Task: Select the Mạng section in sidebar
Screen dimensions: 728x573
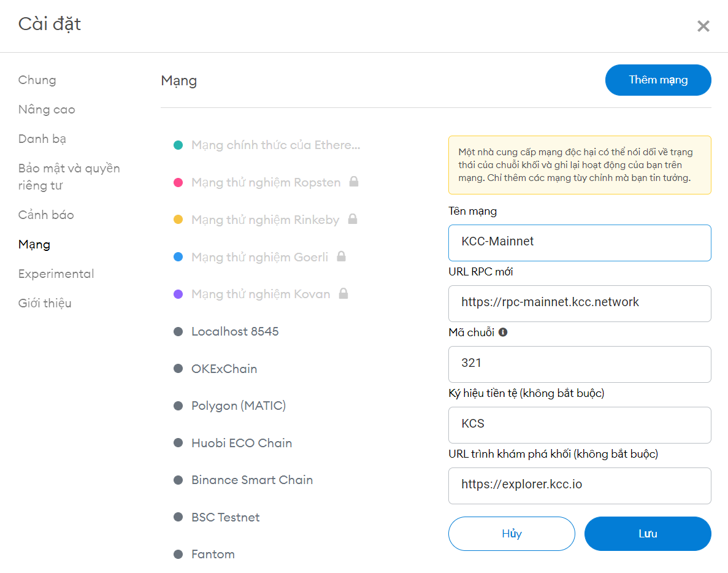Action: [34, 244]
